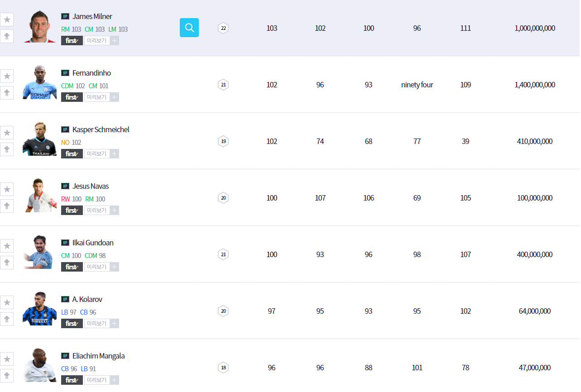Open Eliachim Mangala's player name link
The width and height of the screenshot is (581, 392).
coord(98,356)
